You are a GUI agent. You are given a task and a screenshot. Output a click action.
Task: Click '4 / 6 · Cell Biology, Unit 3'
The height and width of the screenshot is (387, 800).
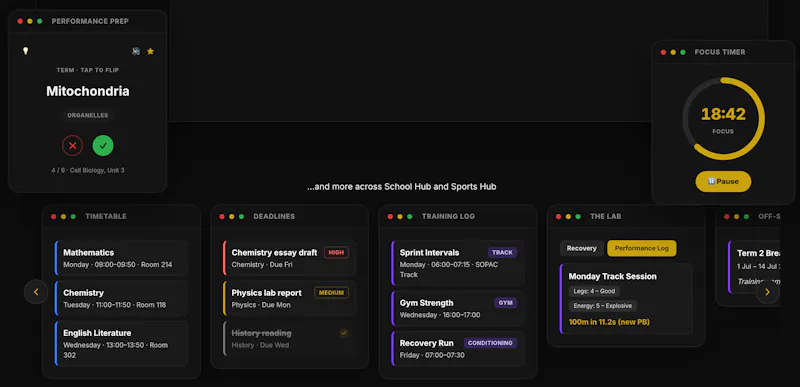click(88, 170)
